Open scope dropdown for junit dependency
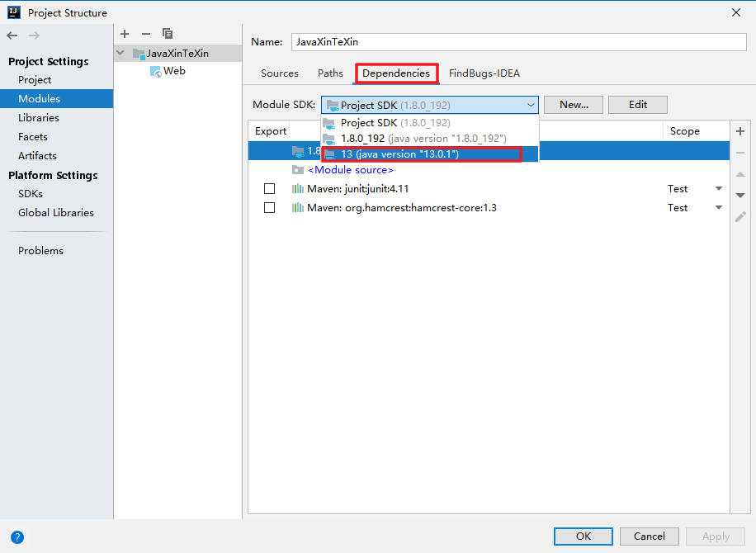This screenshot has height=553, width=756. (x=719, y=188)
